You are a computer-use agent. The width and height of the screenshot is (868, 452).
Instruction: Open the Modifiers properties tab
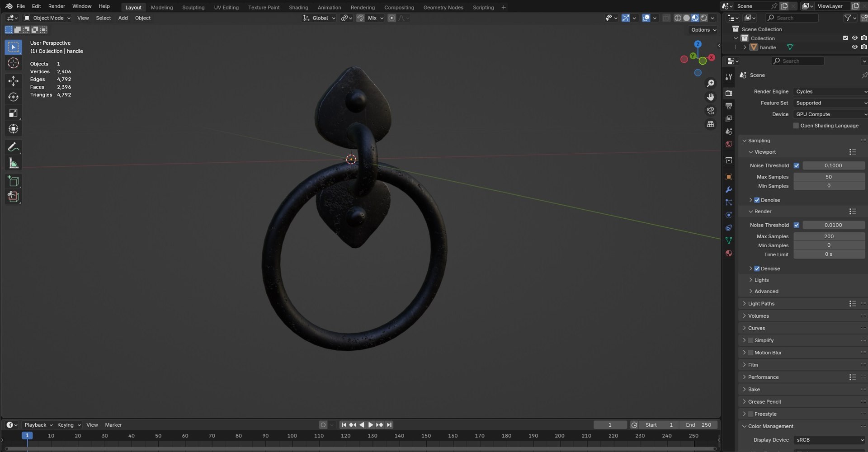[729, 190]
